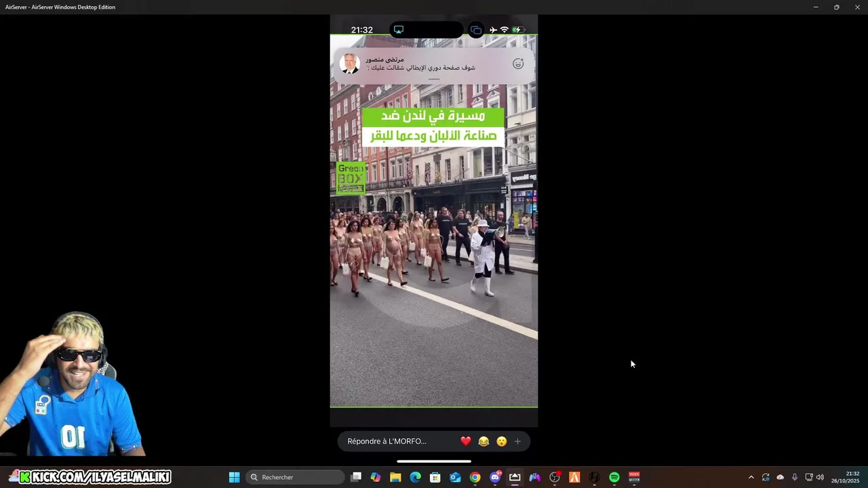
Task: Send the red heart reaction
Action: [x=465, y=441]
